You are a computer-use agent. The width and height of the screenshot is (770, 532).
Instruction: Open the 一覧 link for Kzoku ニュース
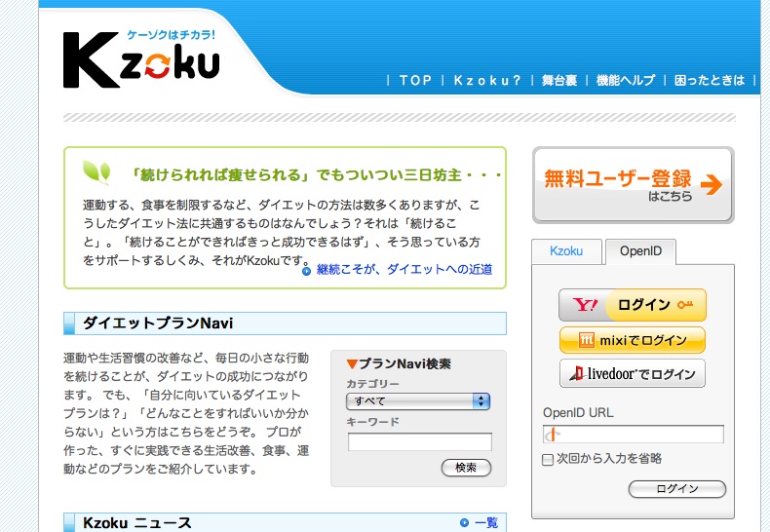click(486, 523)
